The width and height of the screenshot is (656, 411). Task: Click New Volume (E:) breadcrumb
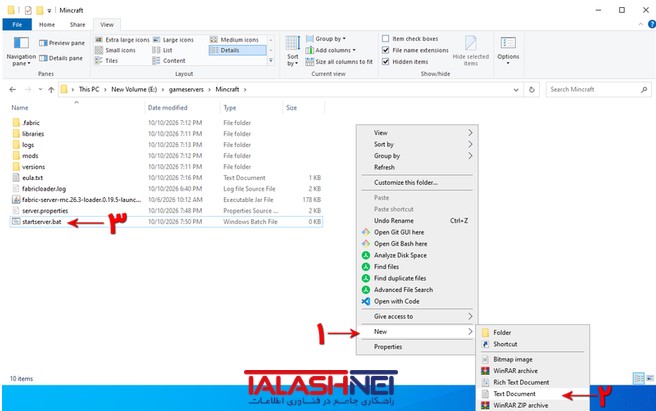tap(134, 90)
